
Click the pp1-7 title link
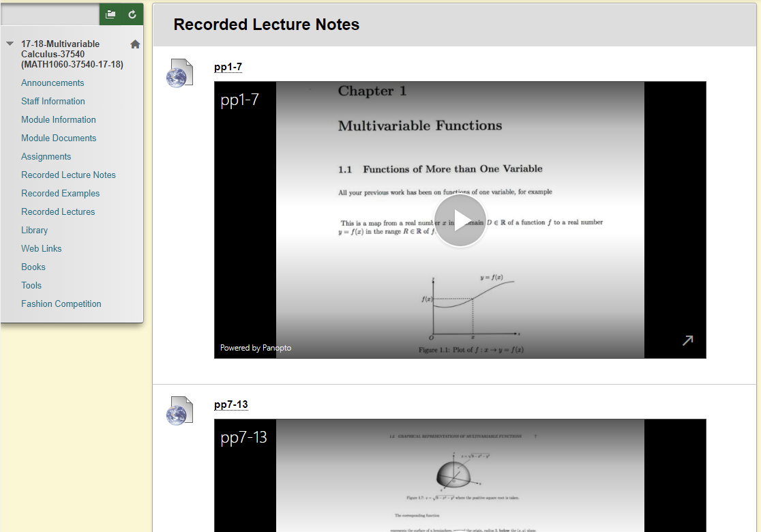click(x=228, y=67)
